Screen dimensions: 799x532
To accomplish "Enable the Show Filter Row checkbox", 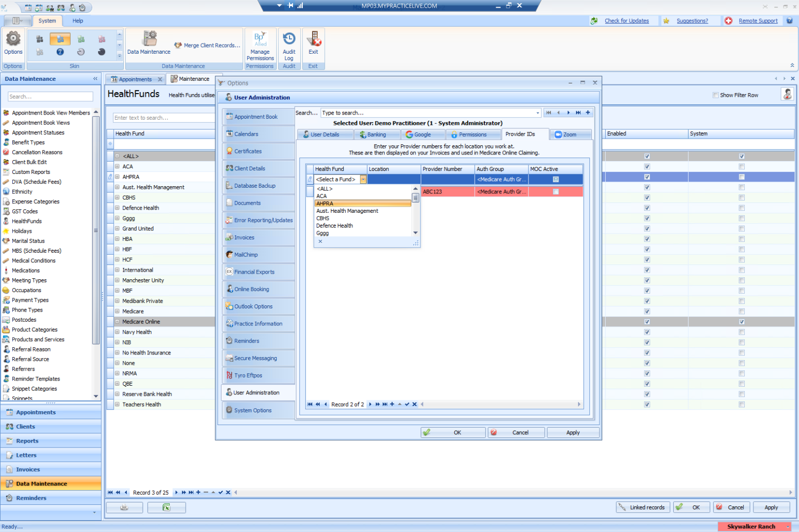I will coord(715,95).
